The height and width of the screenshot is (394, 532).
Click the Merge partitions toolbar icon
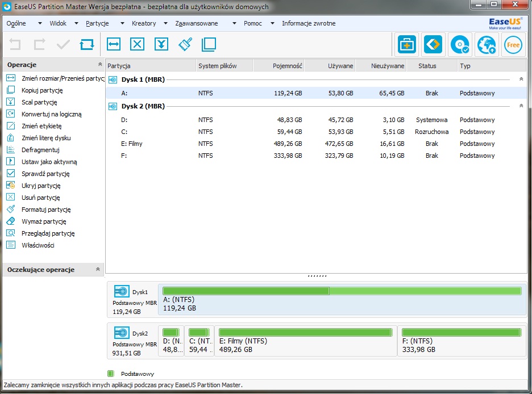click(x=161, y=44)
